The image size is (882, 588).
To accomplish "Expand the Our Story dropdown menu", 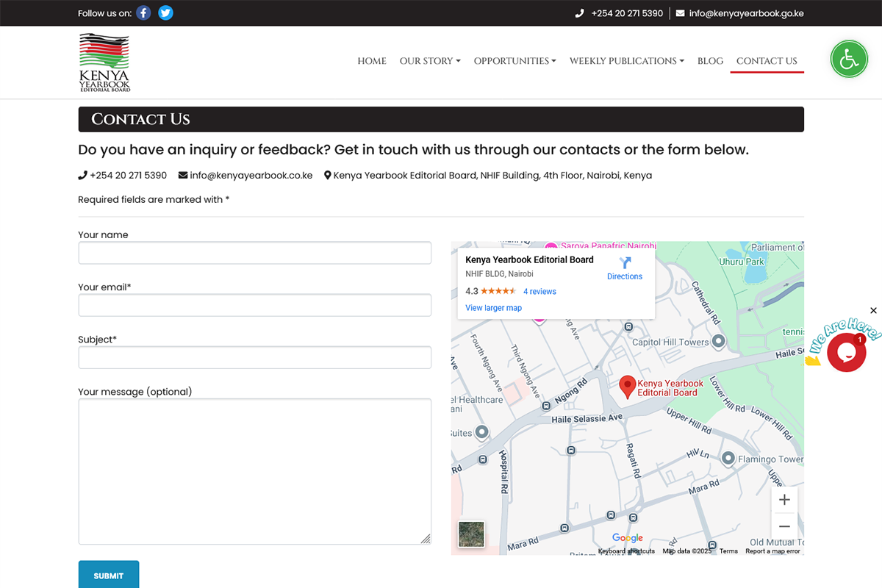I will [x=430, y=61].
